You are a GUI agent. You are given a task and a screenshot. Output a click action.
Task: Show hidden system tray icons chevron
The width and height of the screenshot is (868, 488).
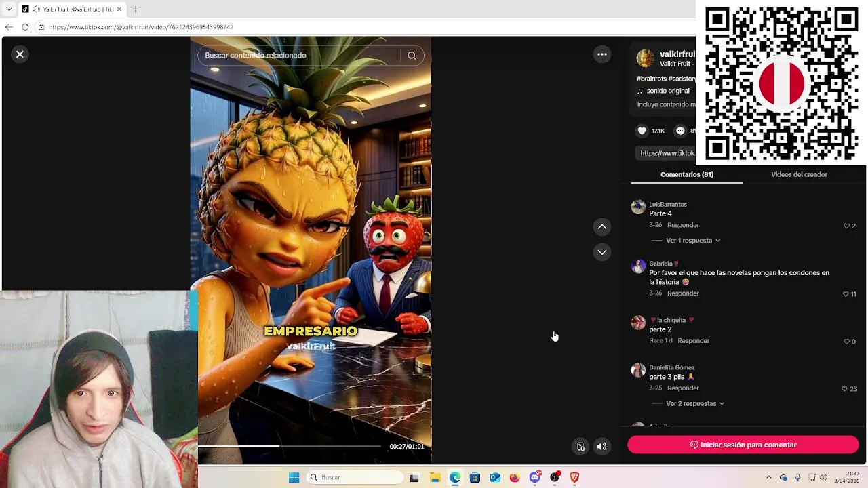(768, 477)
